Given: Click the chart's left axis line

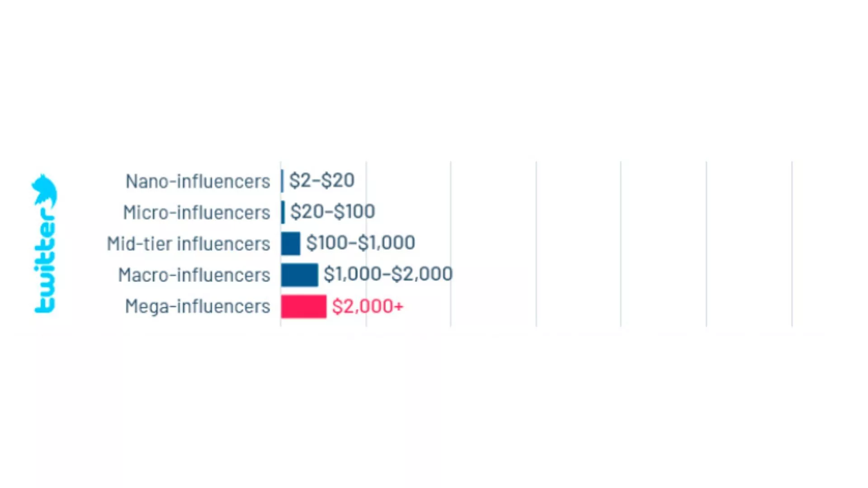Looking at the screenshot, I should tap(280, 244).
